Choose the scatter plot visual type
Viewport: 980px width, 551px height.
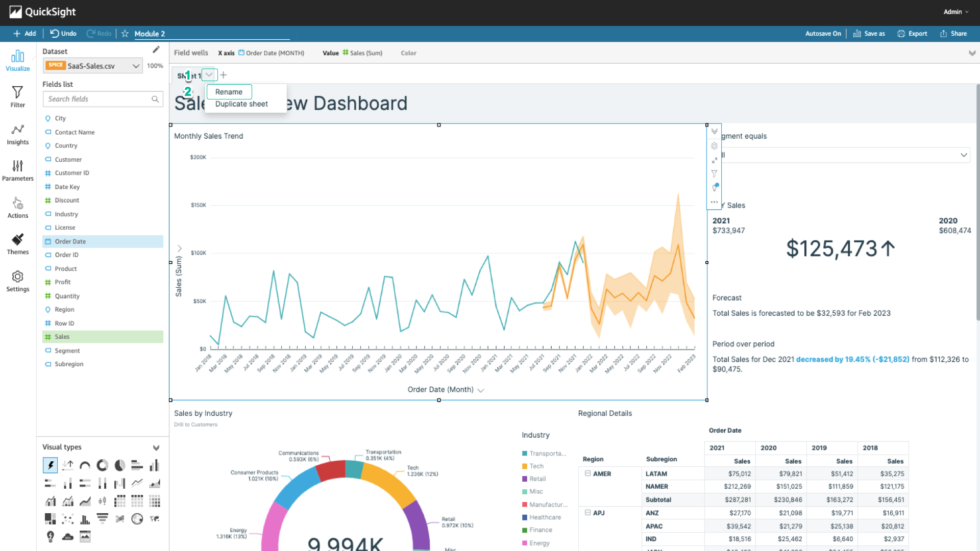[67, 519]
